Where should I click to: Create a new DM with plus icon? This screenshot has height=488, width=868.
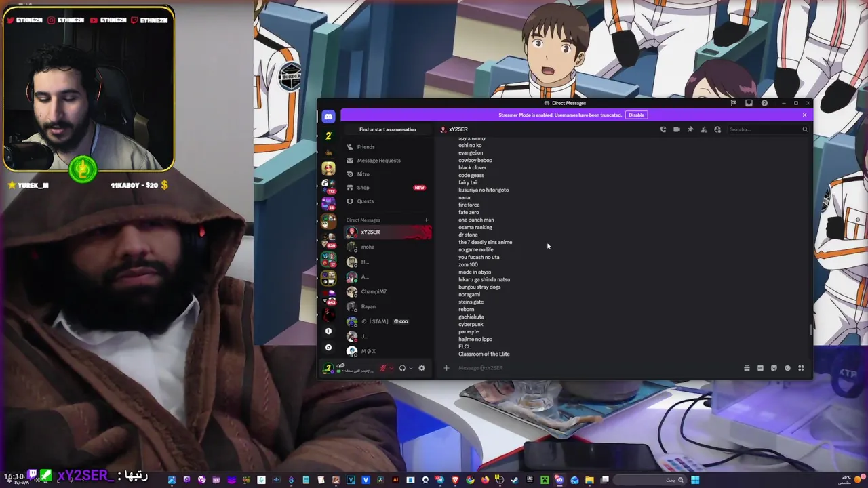tap(426, 220)
